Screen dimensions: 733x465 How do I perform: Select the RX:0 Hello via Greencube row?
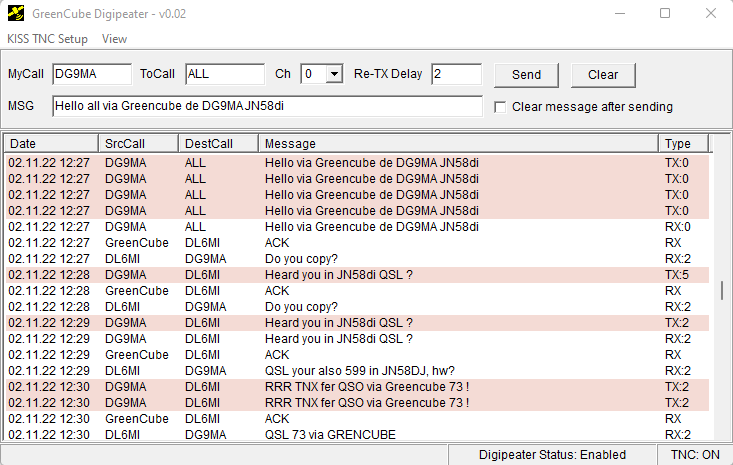(x=357, y=227)
